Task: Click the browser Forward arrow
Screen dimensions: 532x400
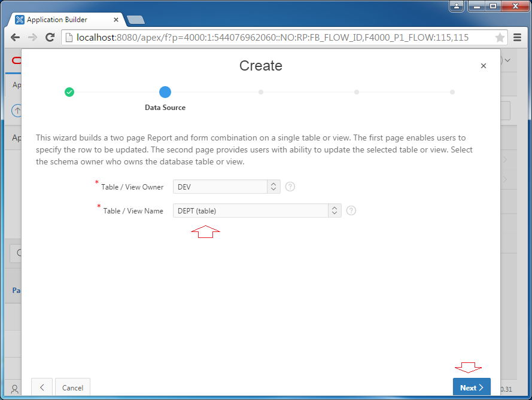Action: [x=32, y=37]
